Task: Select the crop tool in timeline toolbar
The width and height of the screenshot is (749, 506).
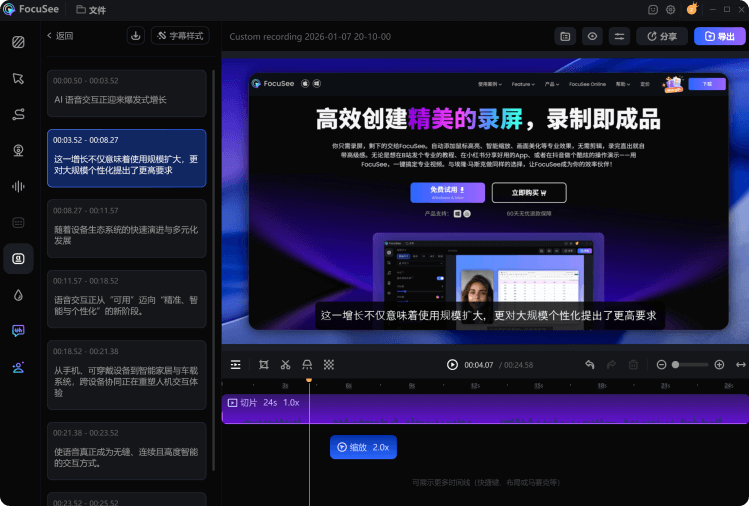Action: click(264, 365)
